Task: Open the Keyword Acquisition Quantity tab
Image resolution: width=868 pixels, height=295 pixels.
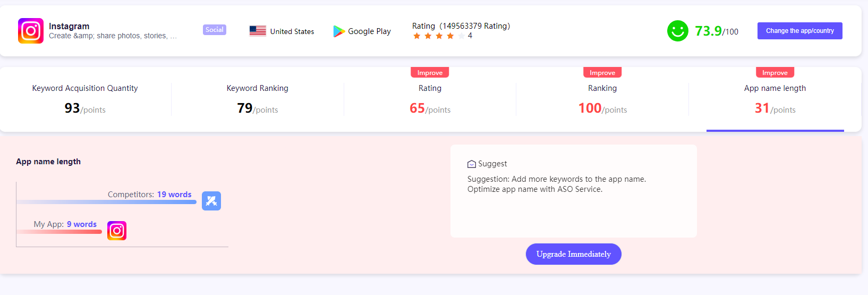Action: point(85,99)
